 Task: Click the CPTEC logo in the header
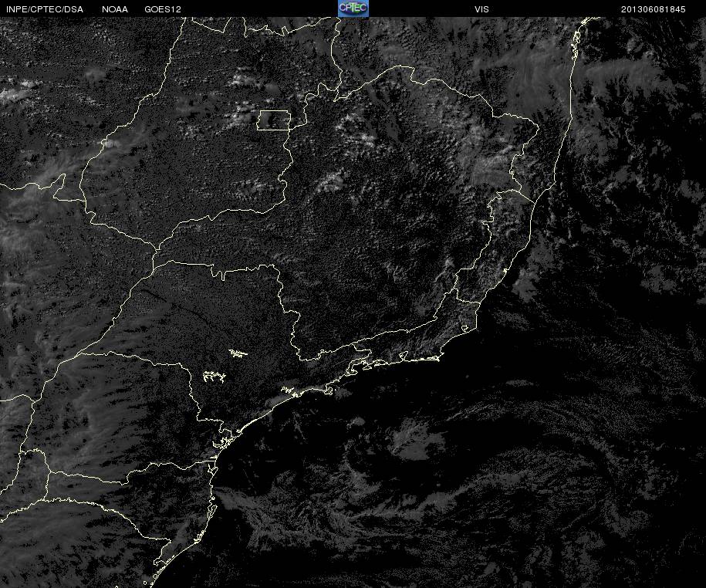[353, 8]
